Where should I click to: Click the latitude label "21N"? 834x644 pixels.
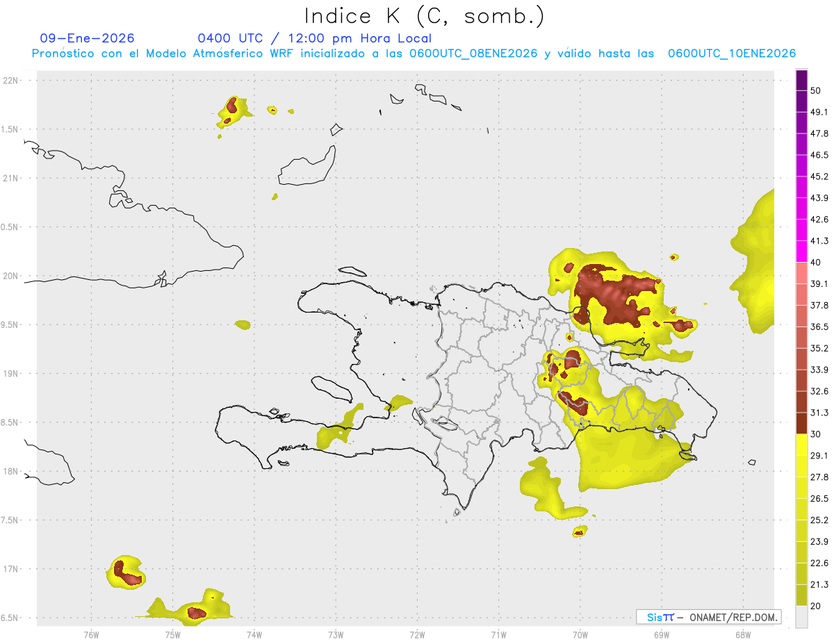(x=11, y=178)
